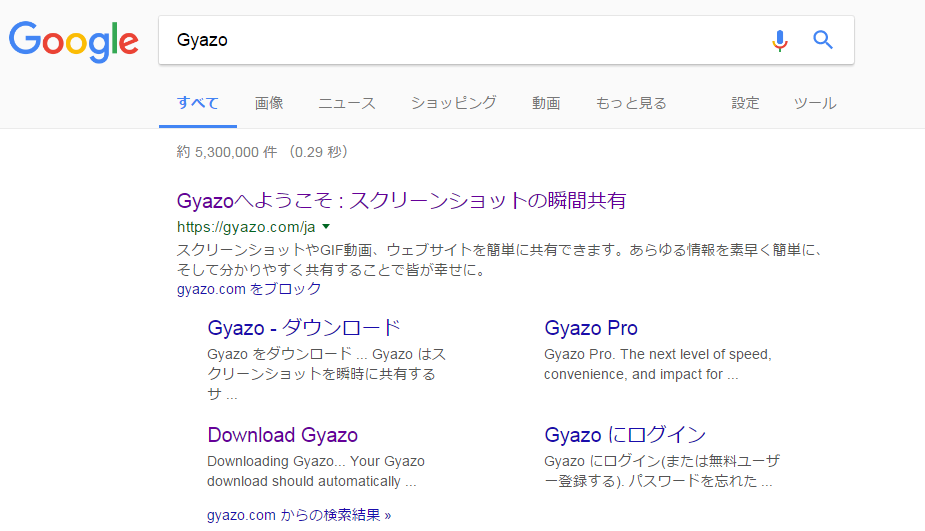Click gyazo.com からの検索結果 link
Image resolution: width=925 pixels, height=531 pixels.
click(x=299, y=515)
